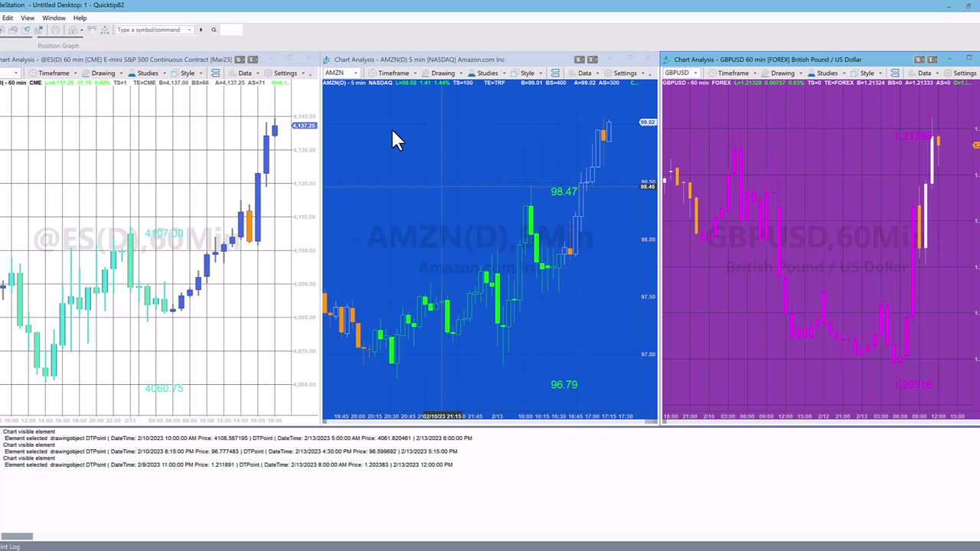Open Style menu in ES chart

pyautogui.click(x=188, y=73)
